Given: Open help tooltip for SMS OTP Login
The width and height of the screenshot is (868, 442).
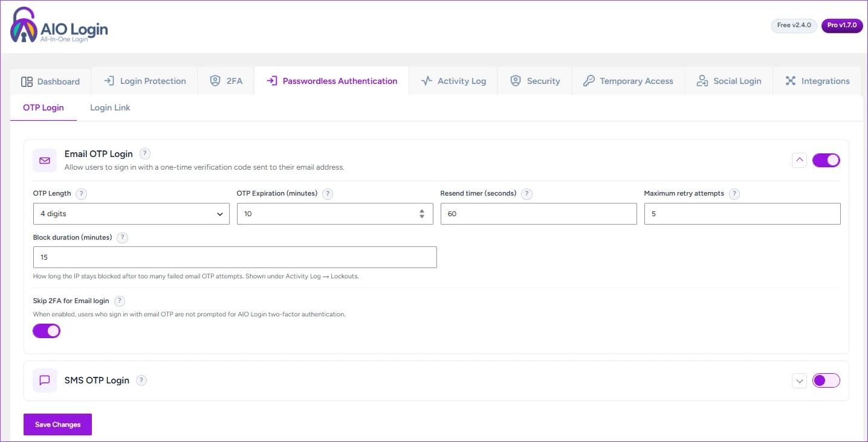Looking at the screenshot, I should pyautogui.click(x=141, y=380).
